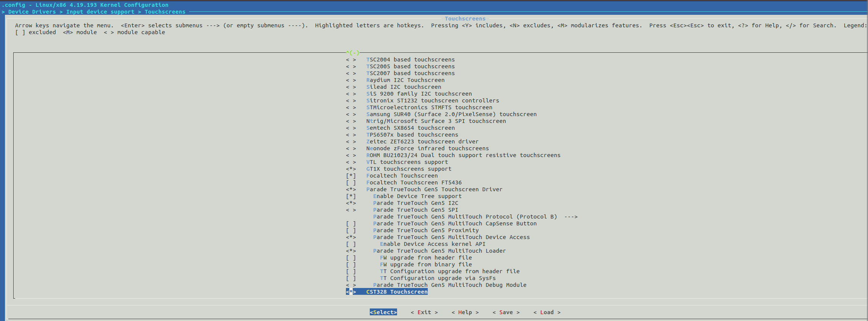
Task: Check FW upgrade from header file
Action: tap(351, 258)
